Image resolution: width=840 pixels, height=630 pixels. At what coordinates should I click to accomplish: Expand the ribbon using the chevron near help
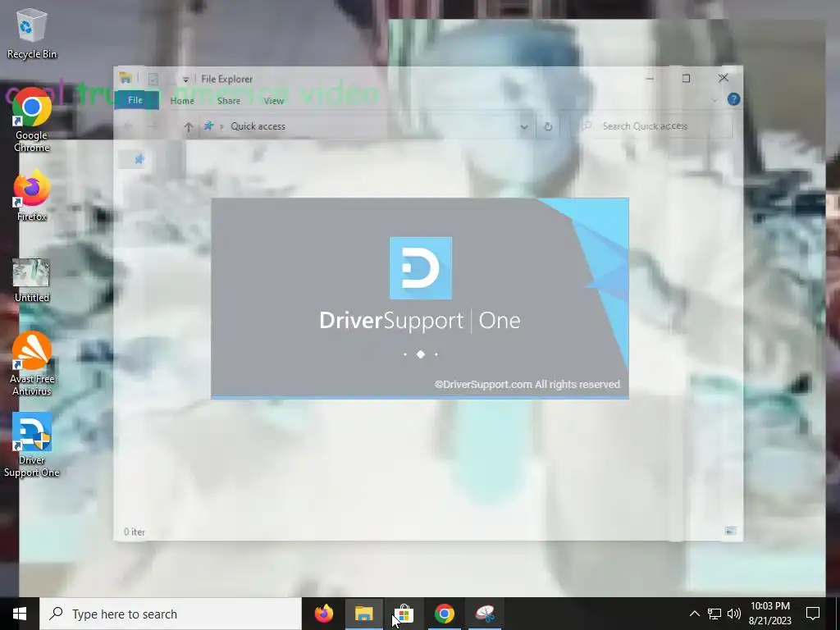point(714,100)
